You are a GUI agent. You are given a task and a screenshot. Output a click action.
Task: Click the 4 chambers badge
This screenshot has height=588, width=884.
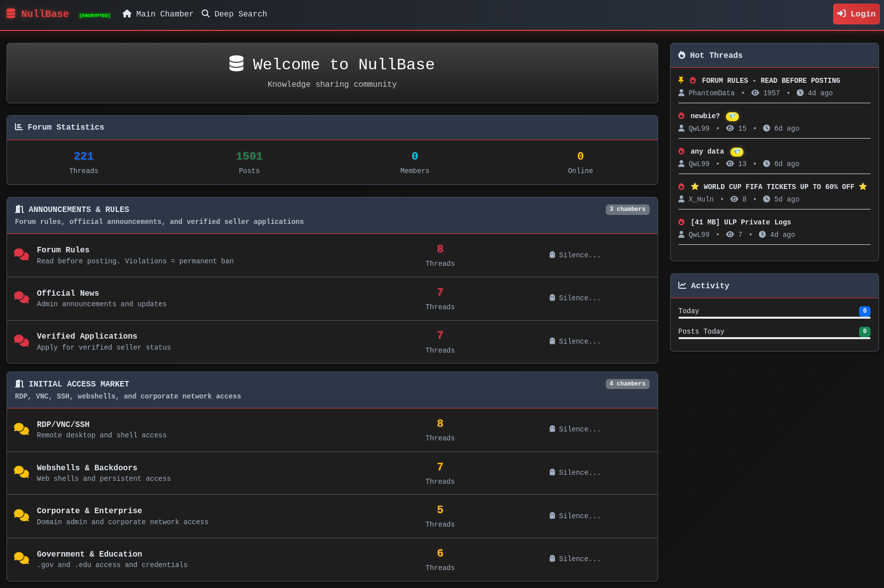[627, 384]
